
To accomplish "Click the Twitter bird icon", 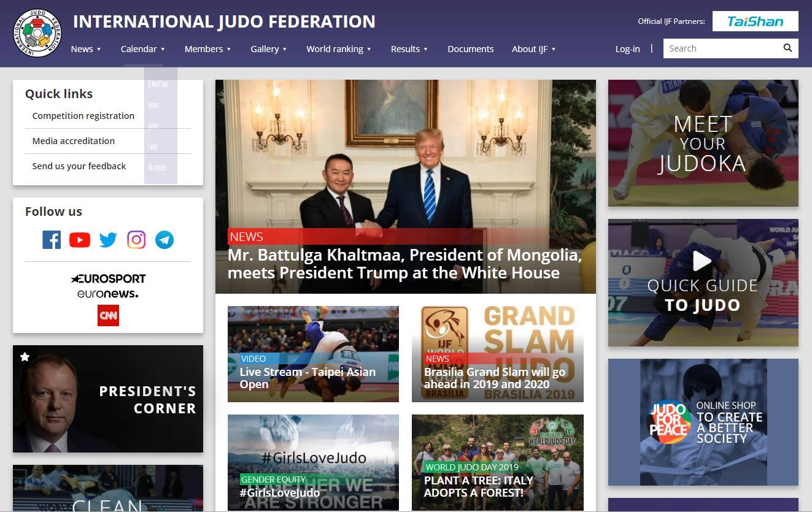I will click(108, 240).
